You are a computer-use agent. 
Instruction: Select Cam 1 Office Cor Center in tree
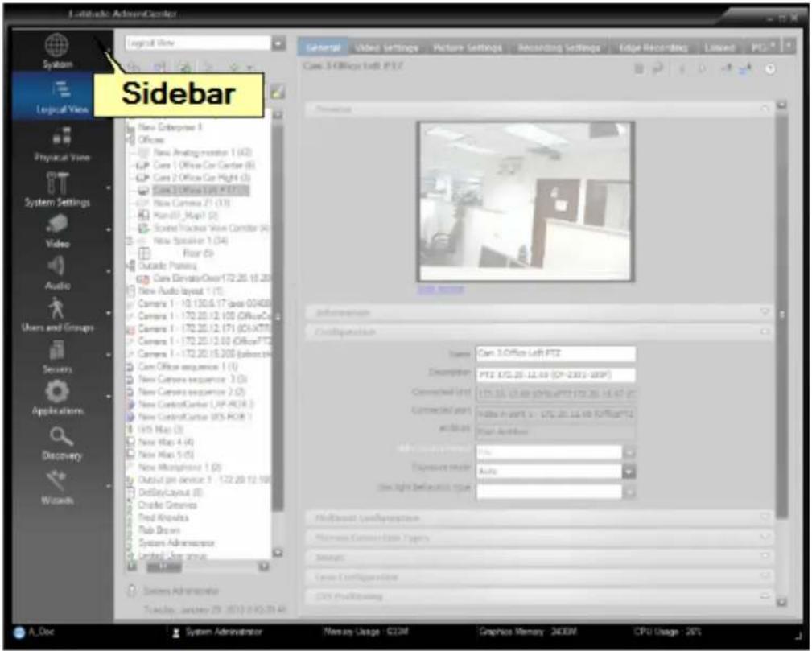tap(203, 165)
